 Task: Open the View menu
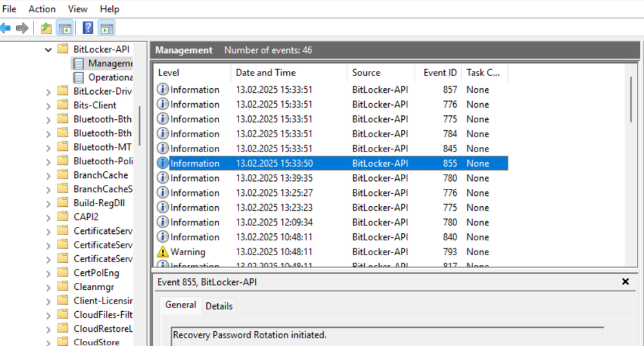click(77, 8)
